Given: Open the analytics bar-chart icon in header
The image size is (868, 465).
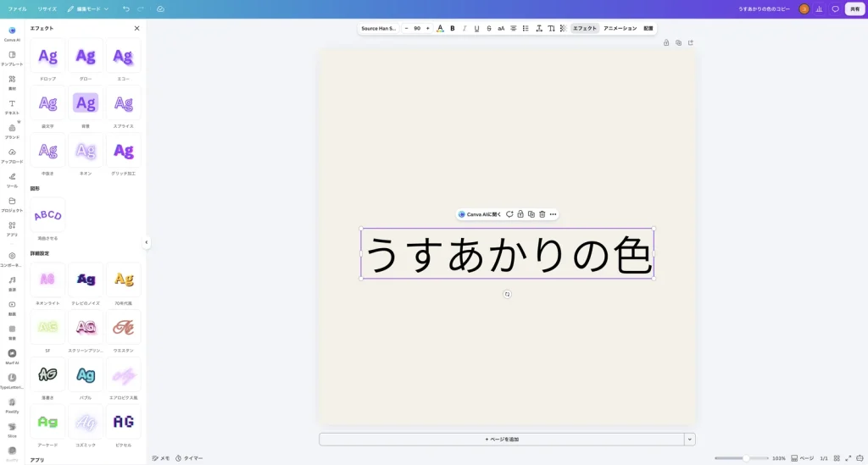Looking at the screenshot, I should [x=820, y=8].
